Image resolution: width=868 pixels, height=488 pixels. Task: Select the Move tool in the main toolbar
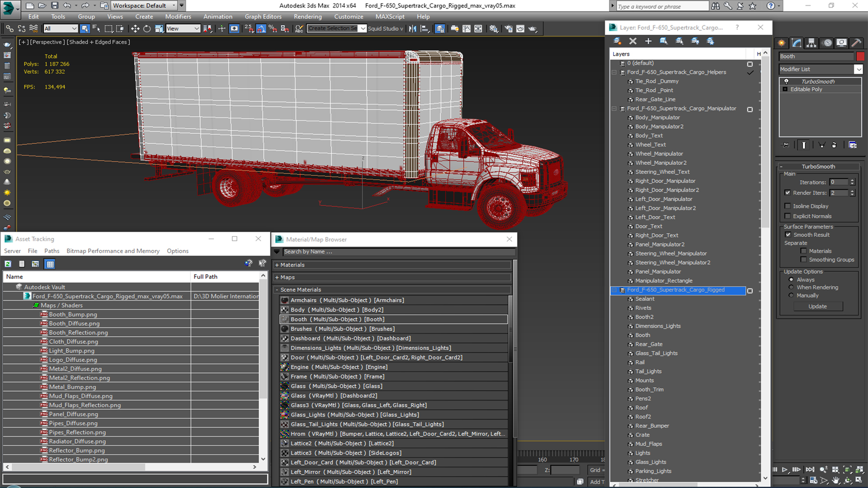tap(135, 28)
